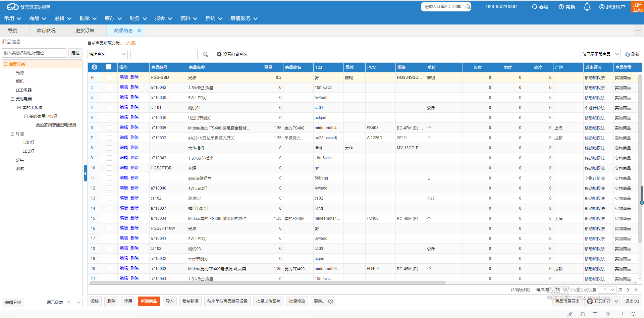Check the box for row cs103
The image size is (644, 318).
click(109, 249)
